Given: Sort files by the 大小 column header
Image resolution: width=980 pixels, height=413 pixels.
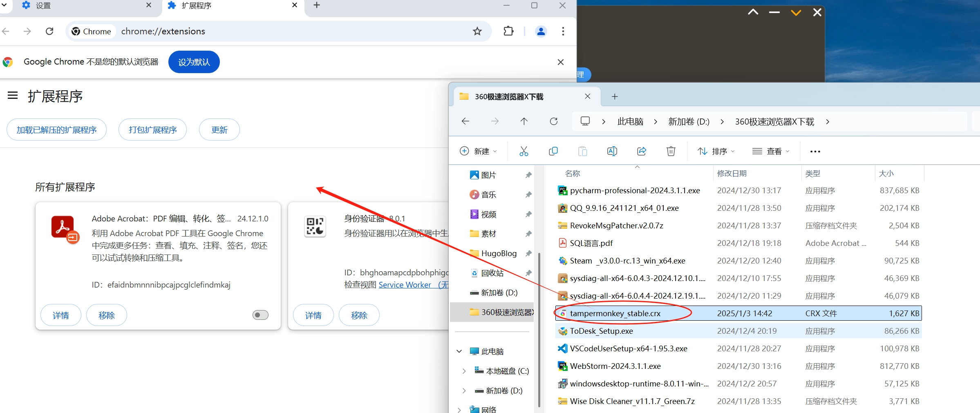Looking at the screenshot, I should click(x=886, y=174).
